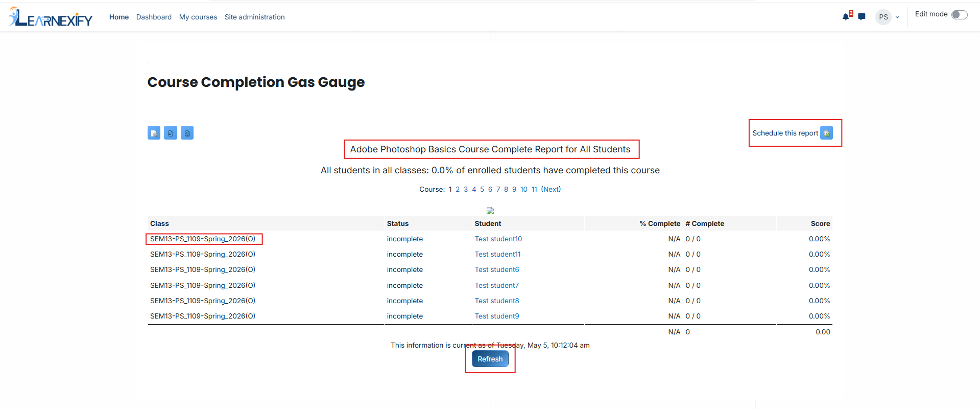The width and height of the screenshot is (980, 409).
Task: Open the Dashboard menu item
Action: pos(154,17)
